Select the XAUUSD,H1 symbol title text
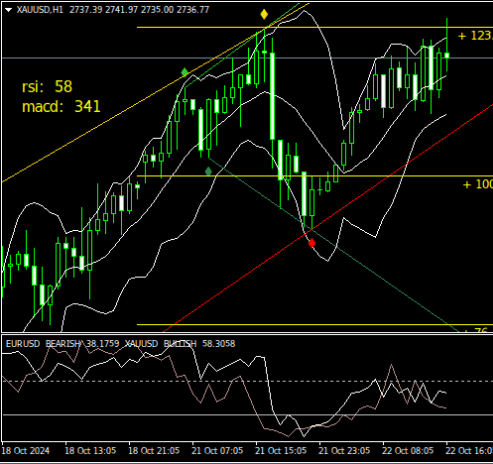 coord(40,10)
